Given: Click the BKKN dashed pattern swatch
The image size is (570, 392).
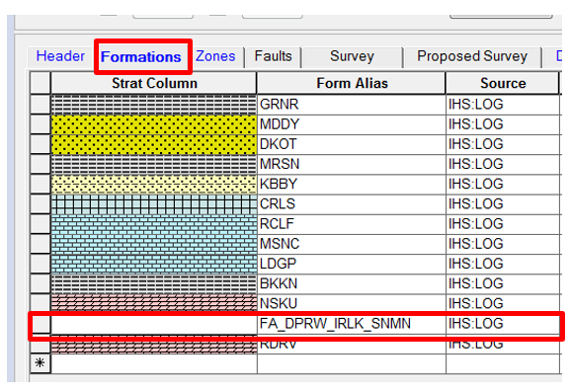Looking at the screenshot, I should click(154, 283).
